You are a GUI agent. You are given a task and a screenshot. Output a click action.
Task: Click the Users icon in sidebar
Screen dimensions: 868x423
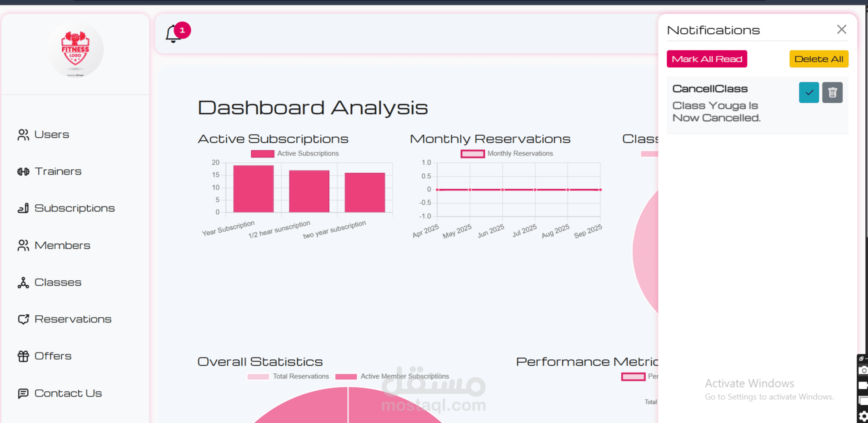[23, 135]
